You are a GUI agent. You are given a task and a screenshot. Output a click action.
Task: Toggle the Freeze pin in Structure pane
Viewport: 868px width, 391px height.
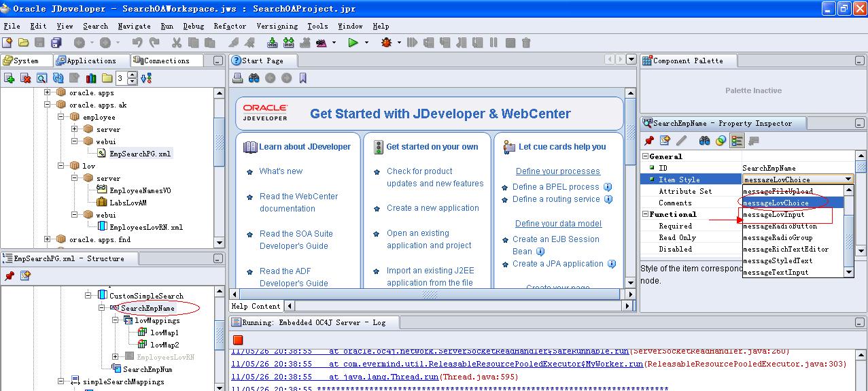pos(10,275)
